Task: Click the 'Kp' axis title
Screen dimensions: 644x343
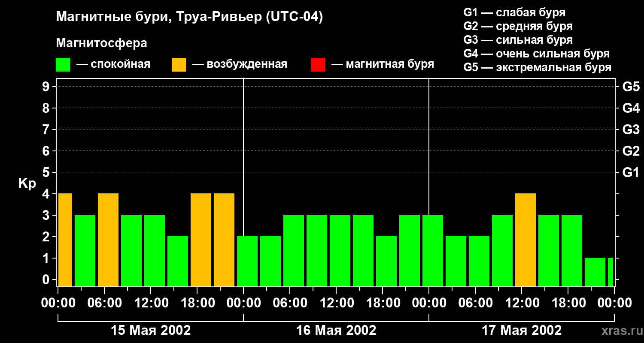Action: coord(27,184)
